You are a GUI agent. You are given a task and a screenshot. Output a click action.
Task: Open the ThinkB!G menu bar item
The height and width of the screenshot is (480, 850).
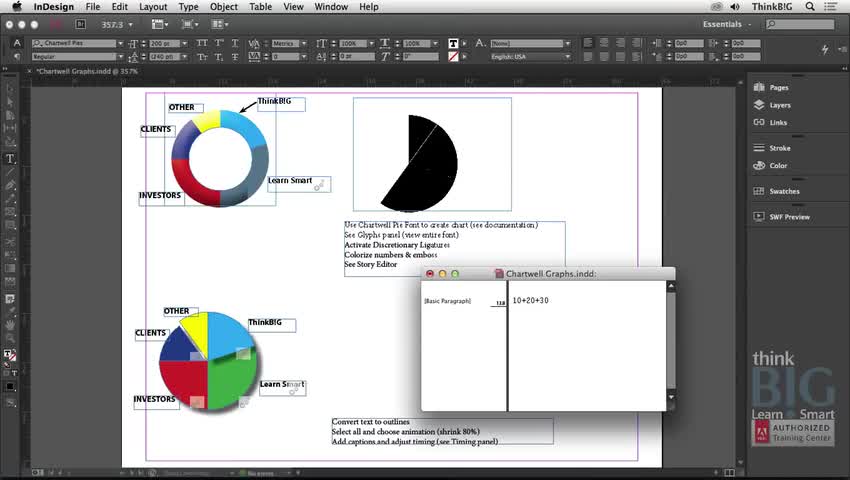pyautogui.click(x=772, y=7)
